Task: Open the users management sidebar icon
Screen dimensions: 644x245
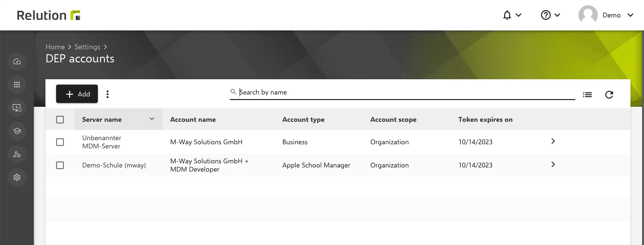Action: [x=17, y=154]
